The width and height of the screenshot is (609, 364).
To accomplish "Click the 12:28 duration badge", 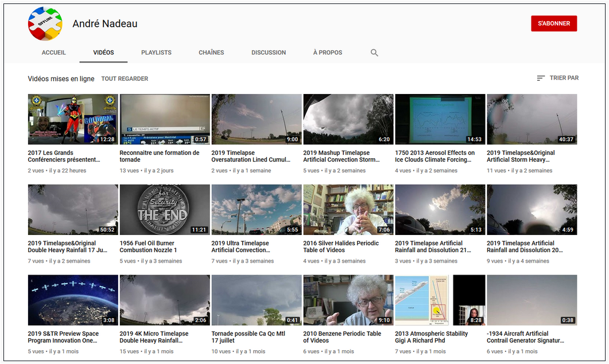I will click(107, 139).
